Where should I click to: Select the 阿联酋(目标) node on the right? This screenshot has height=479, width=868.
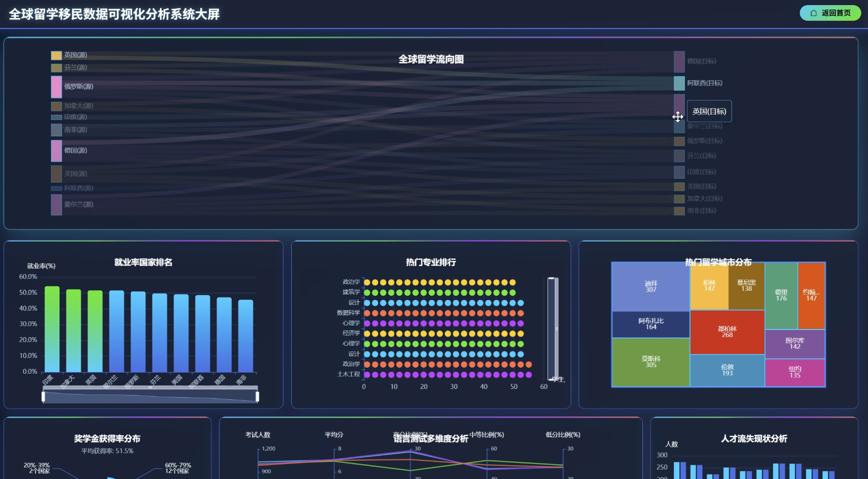pyautogui.click(x=679, y=83)
